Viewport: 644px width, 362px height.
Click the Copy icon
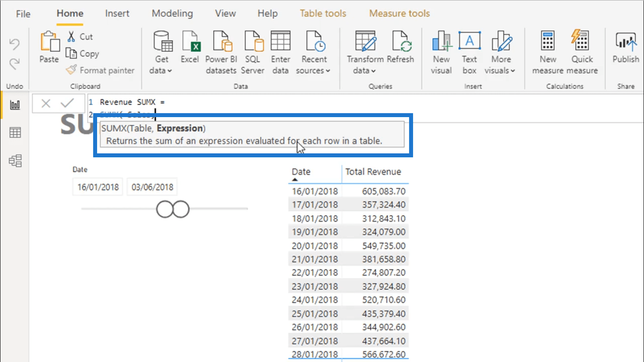(71, 53)
